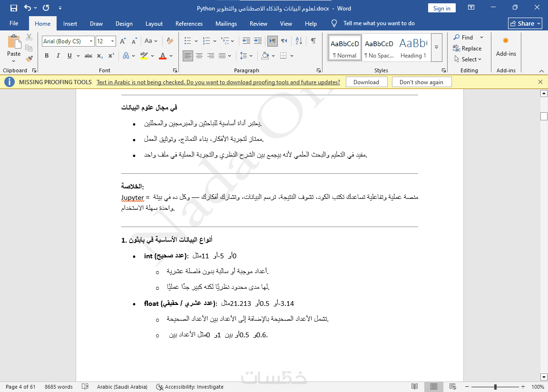548x392 pixels.
Task: Switch to Print Layout view
Action: point(434,387)
